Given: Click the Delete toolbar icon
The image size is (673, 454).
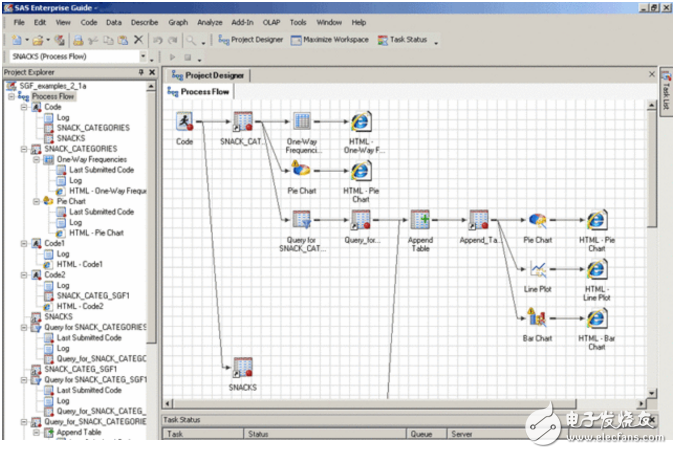Looking at the screenshot, I should tap(138, 40).
